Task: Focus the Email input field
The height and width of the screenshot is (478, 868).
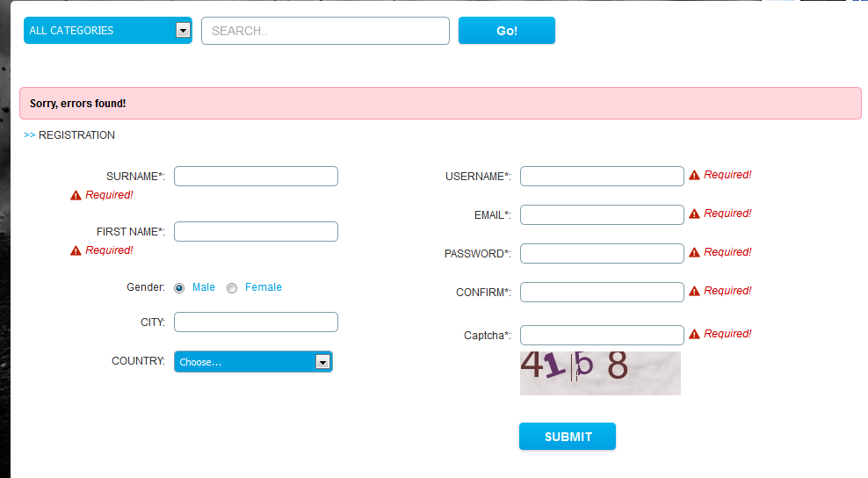Action: point(602,215)
